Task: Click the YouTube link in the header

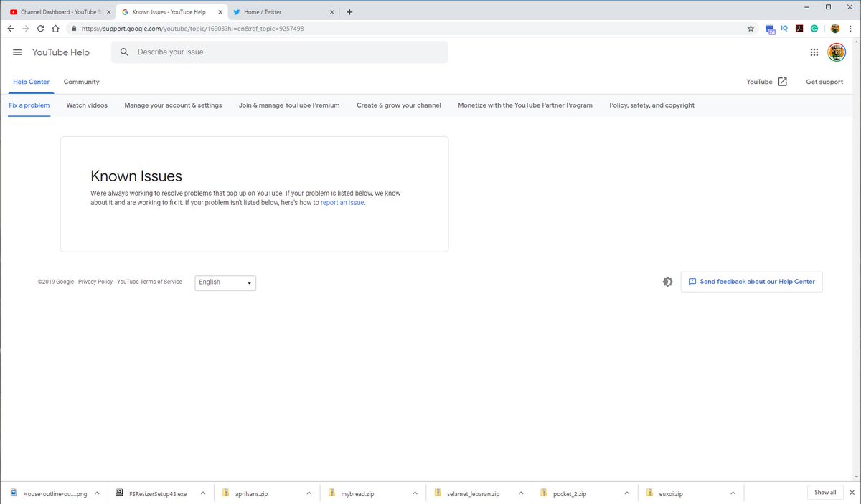Action: (759, 82)
